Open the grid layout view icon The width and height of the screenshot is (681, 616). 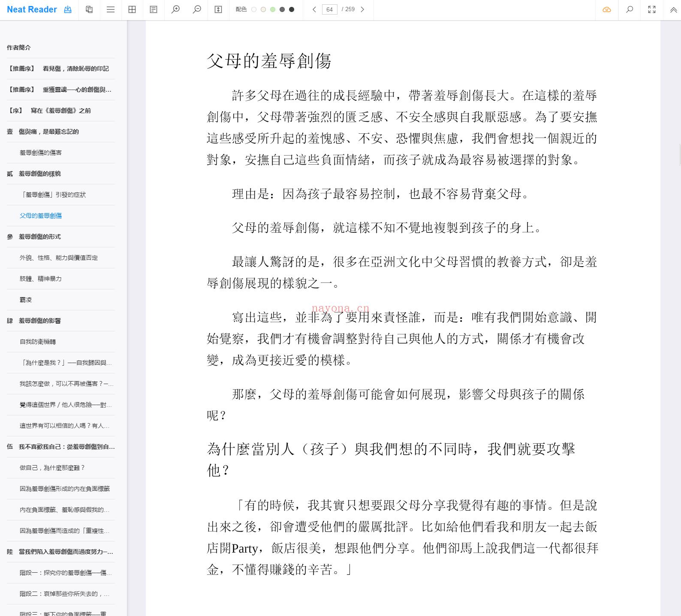[x=132, y=9]
